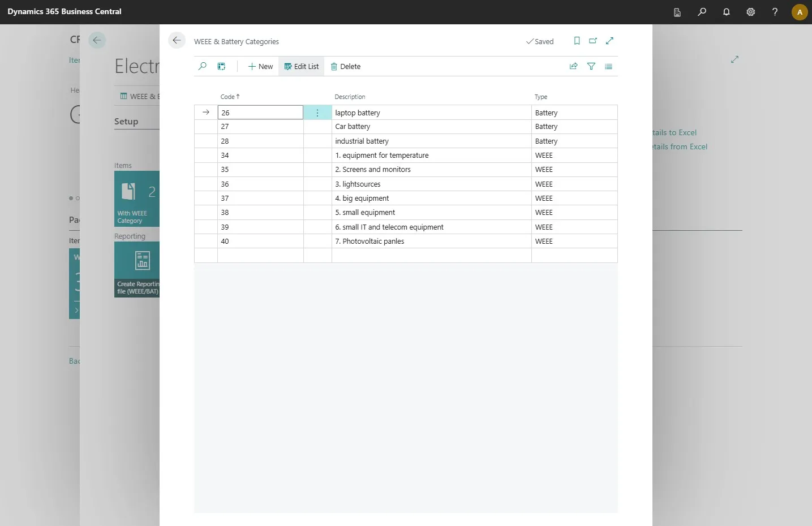
Task: Click '1. equipment for temperature' cell
Action: [432, 155]
